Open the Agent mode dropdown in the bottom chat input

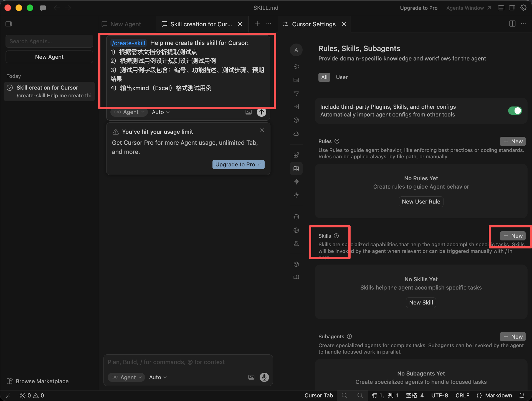click(x=126, y=377)
